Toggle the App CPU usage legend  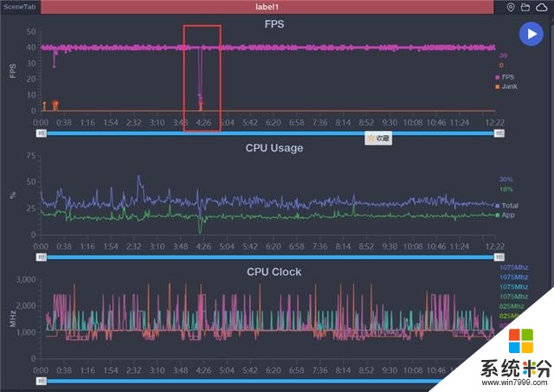click(x=506, y=215)
